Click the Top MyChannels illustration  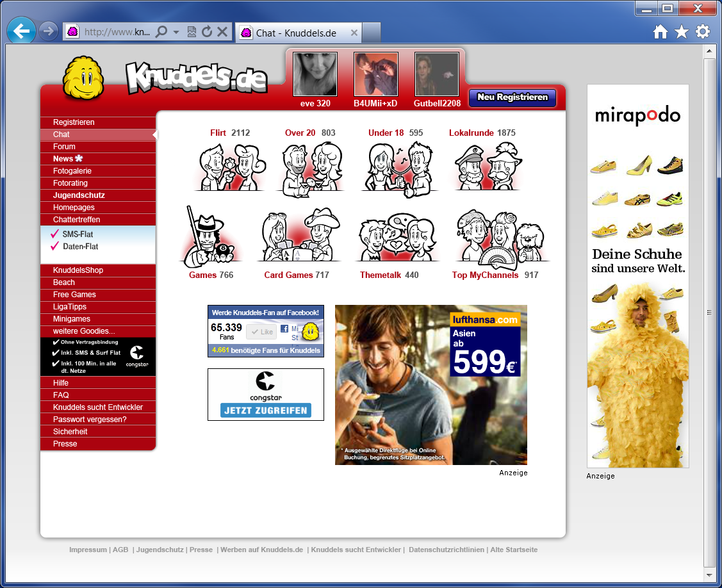(501, 238)
